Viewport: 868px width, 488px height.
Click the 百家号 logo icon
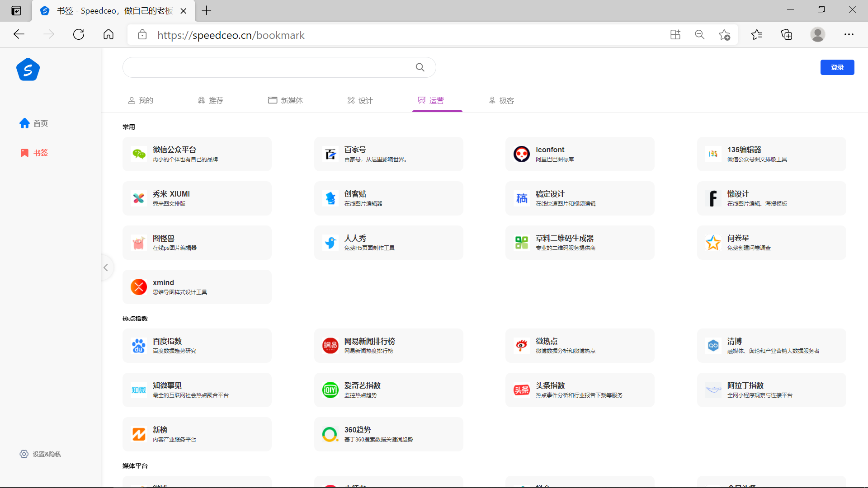click(x=330, y=154)
